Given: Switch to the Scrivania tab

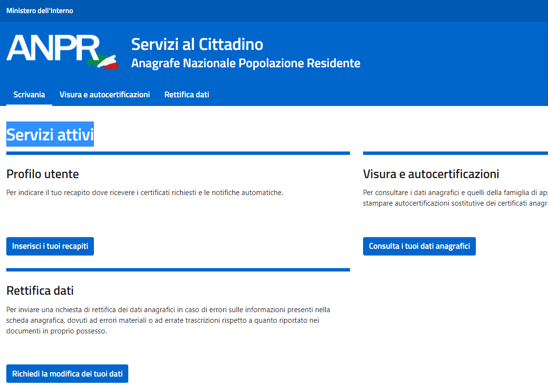Looking at the screenshot, I should point(29,94).
